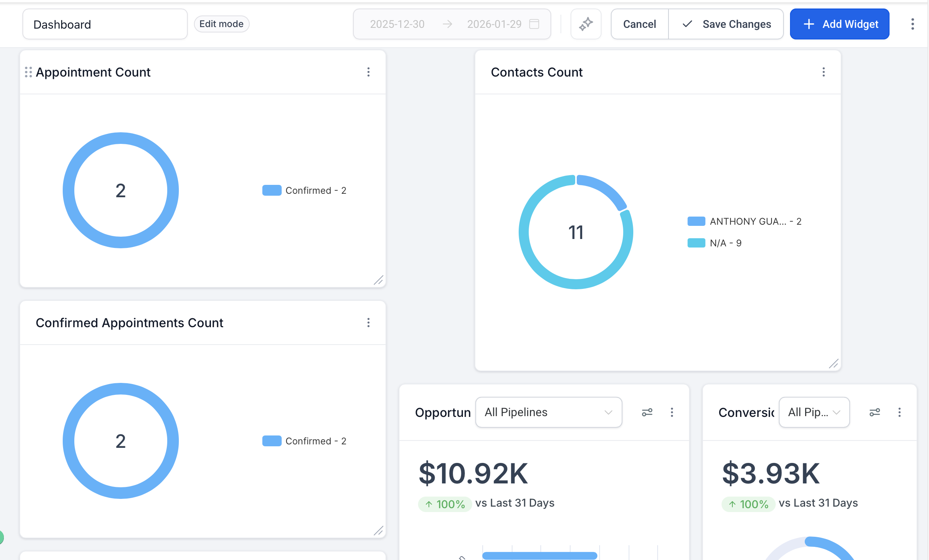929x560 pixels.
Task: Open the end date 2026-01-29 picker
Action: click(494, 24)
